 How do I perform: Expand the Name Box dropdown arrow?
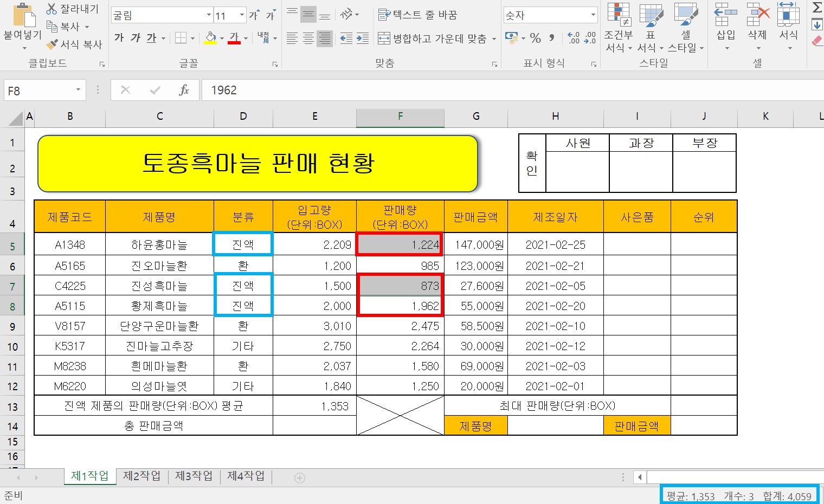(79, 90)
